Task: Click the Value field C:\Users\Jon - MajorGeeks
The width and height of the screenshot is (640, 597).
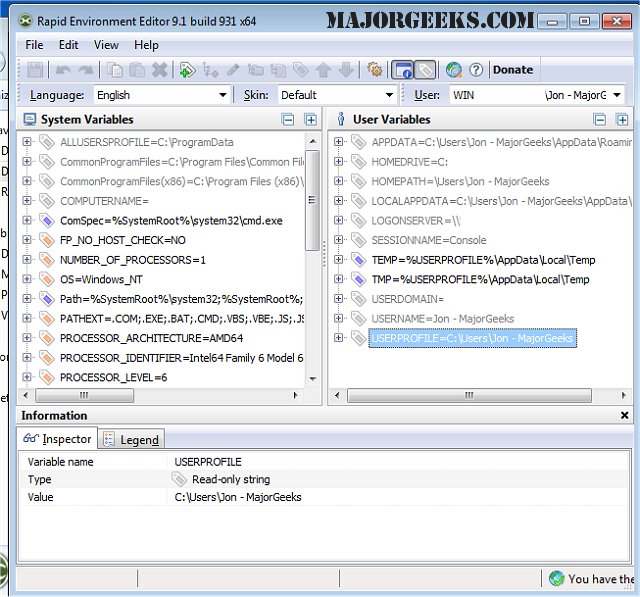Action: pyautogui.click(x=238, y=497)
